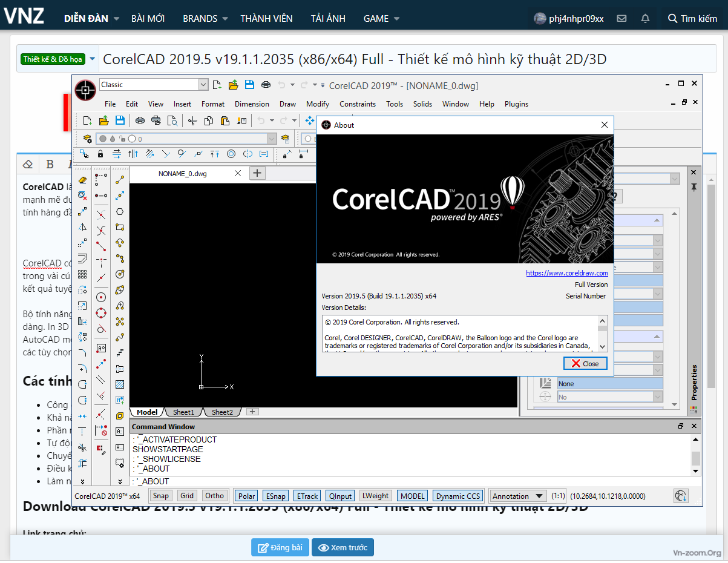728x563 pixels.
Task: Click Close button in About dialog
Action: click(x=585, y=363)
